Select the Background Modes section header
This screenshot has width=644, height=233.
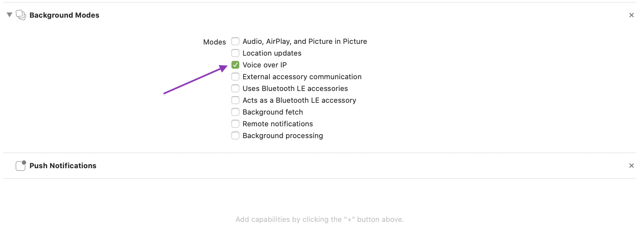tap(64, 15)
